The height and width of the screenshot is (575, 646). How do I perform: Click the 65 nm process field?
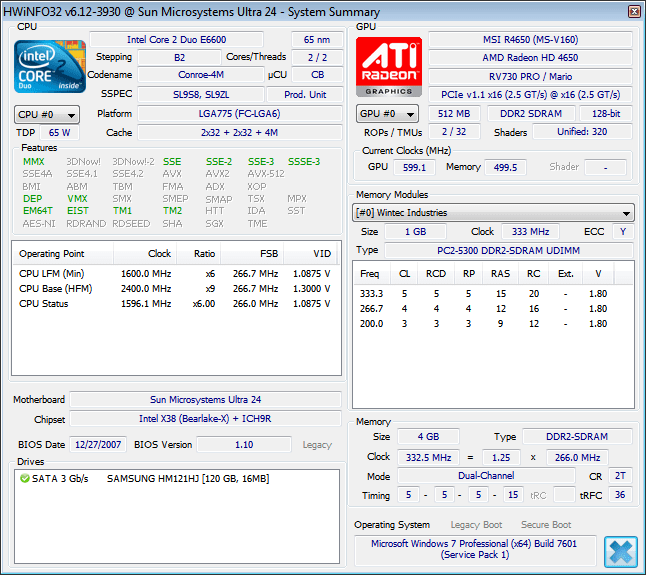click(317, 40)
